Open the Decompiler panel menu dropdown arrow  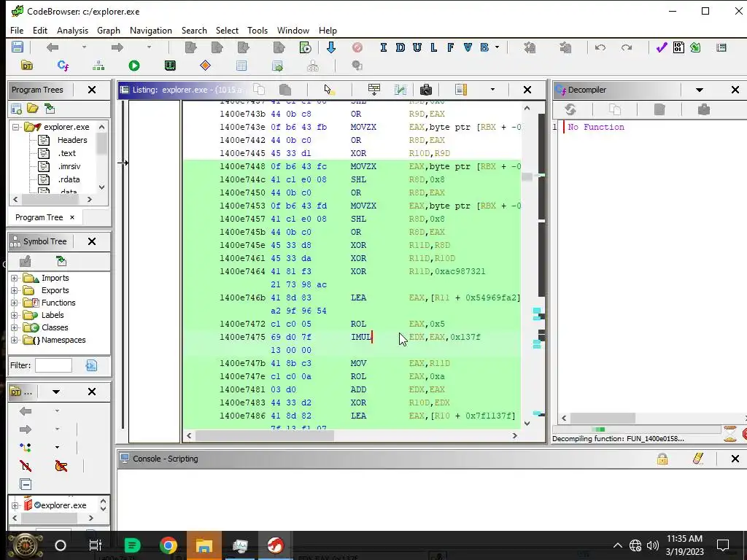pos(700,90)
